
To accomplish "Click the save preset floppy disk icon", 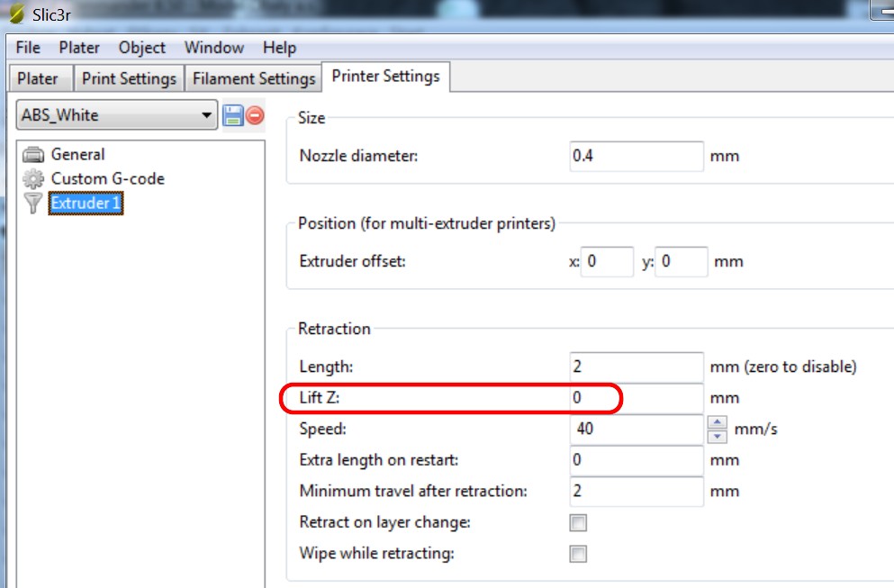I will click(x=232, y=115).
